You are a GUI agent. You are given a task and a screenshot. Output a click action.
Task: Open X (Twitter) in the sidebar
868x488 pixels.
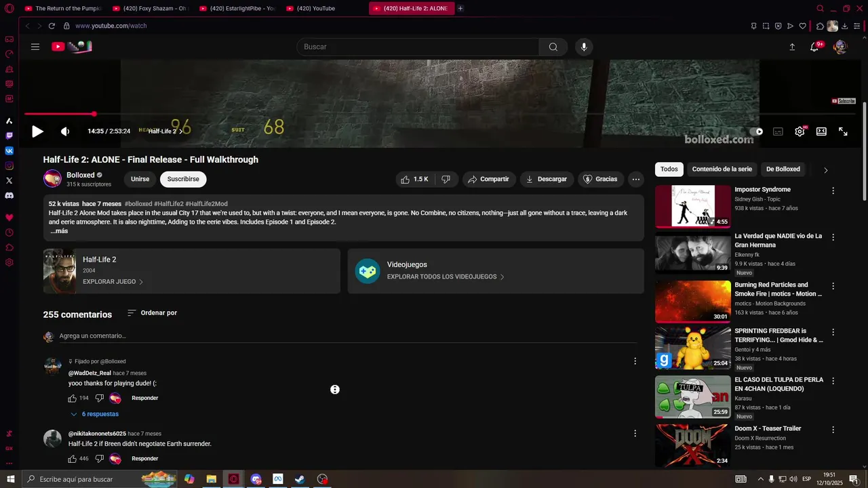coord(9,181)
